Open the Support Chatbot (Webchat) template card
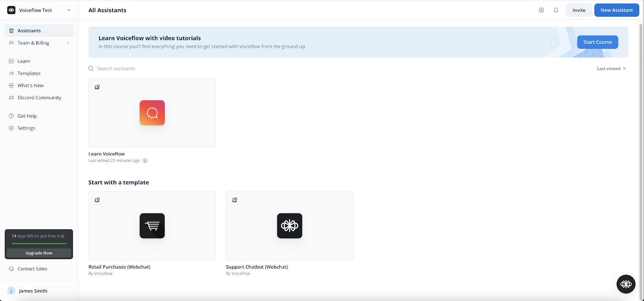644x301 pixels. [289, 226]
